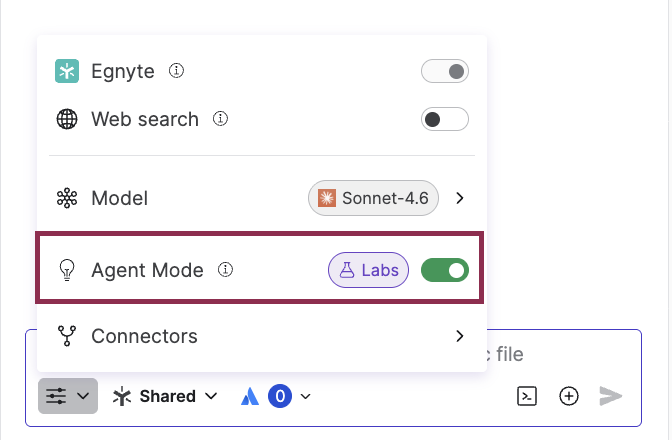Viewport: 672px width, 440px height.
Task: Expand the Atlassian connector count dropdown
Action: pos(276,396)
